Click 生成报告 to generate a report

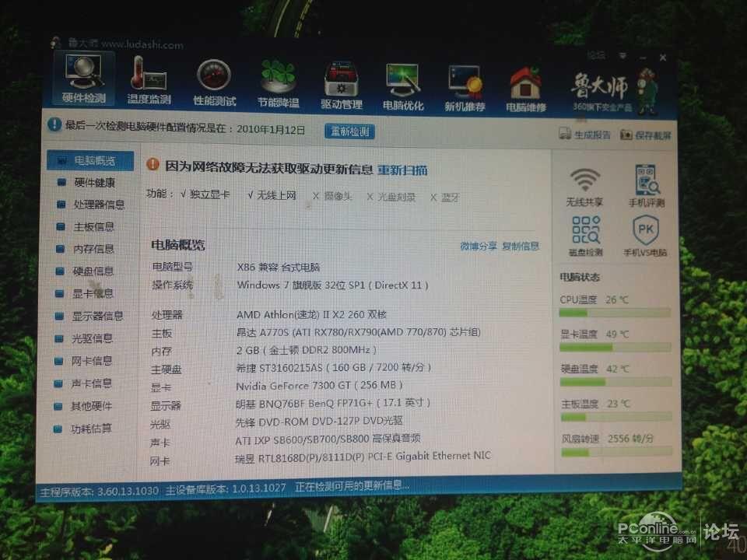click(x=584, y=135)
